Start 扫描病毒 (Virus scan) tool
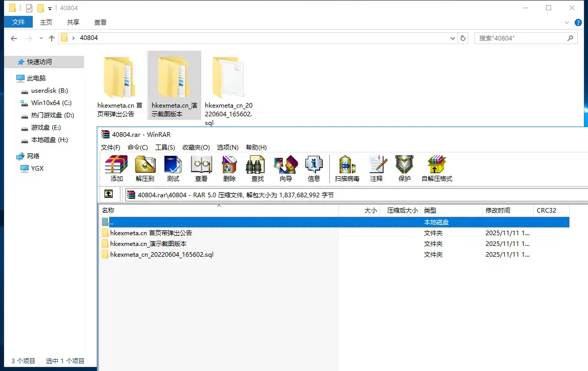 [347, 168]
